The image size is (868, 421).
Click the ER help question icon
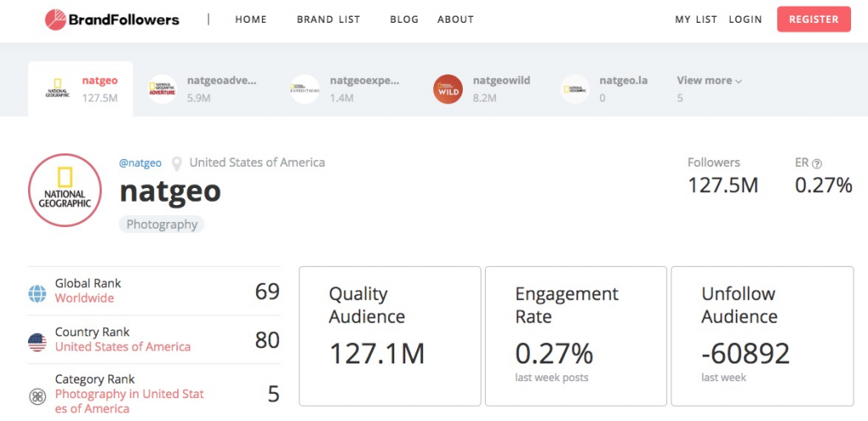[817, 163]
